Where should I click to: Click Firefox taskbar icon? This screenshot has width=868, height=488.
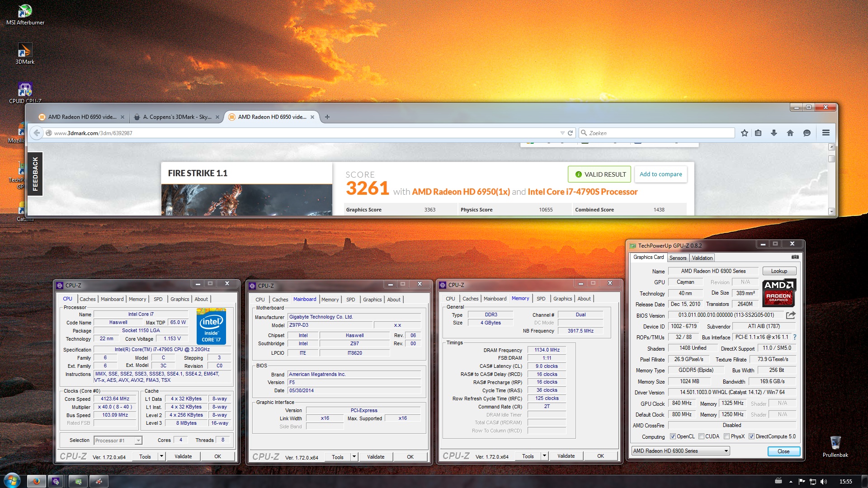pos(36,481)
